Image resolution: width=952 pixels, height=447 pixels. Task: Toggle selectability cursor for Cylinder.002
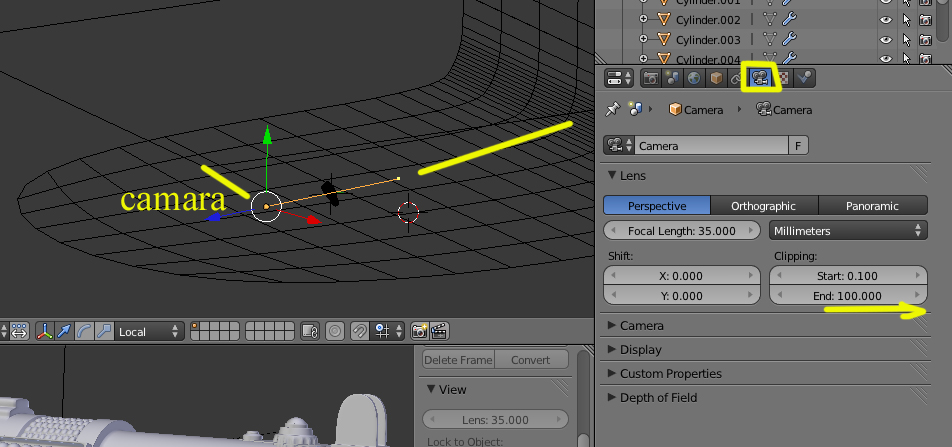(x=906, y=20)
